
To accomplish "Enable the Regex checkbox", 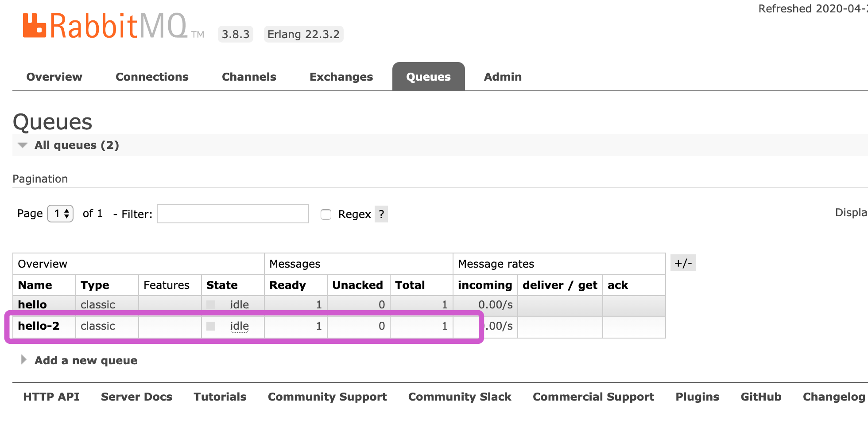I will (326, 214).
